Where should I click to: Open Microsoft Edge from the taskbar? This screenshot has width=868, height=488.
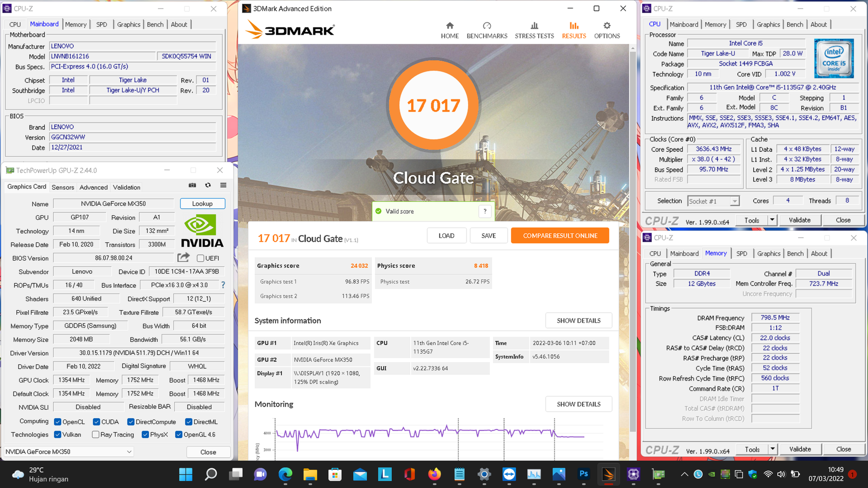(285, 474)
